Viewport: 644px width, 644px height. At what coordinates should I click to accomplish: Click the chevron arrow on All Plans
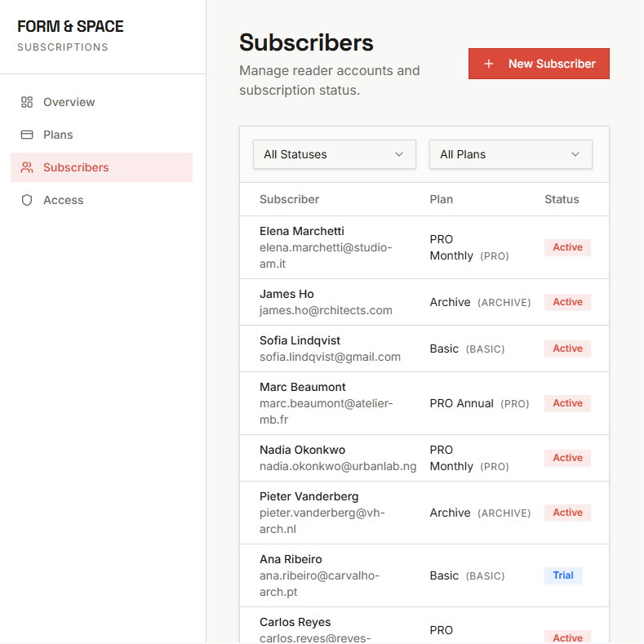pyautogui.click(x=575, y=154)
